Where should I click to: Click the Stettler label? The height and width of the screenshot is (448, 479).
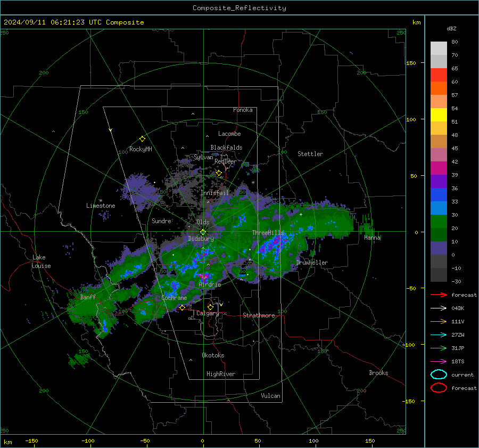[310, 154]
